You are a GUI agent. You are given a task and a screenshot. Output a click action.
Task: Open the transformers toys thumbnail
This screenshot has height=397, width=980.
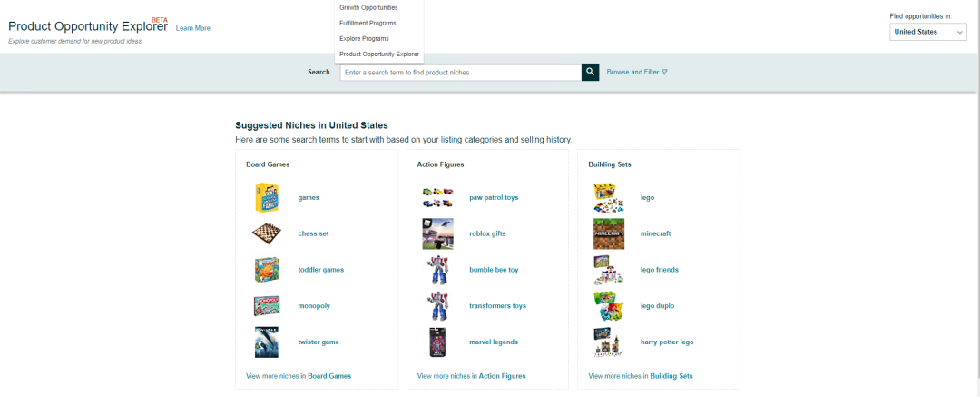click(437, 306)
